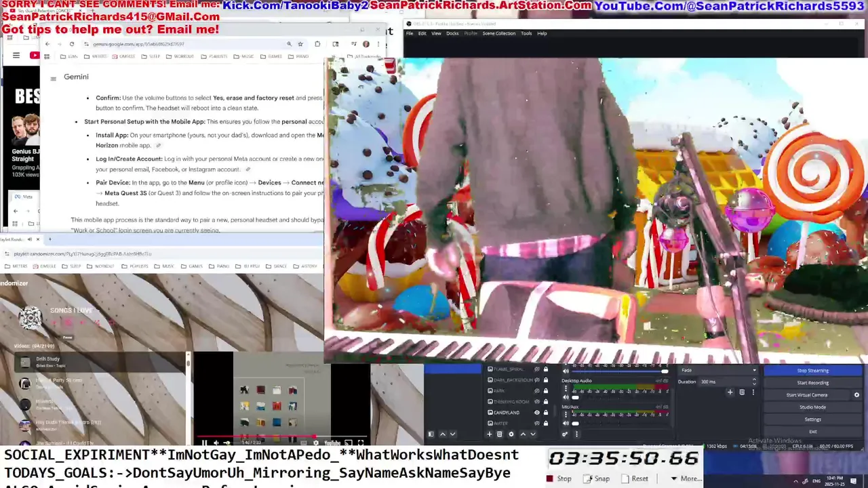Screen dimensions: 868x488
Task: Click Stop Streaming in OBS controls
Action: [812, 371]
